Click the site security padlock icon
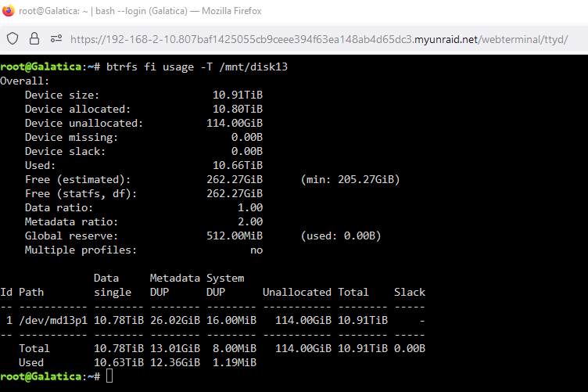 34,38
